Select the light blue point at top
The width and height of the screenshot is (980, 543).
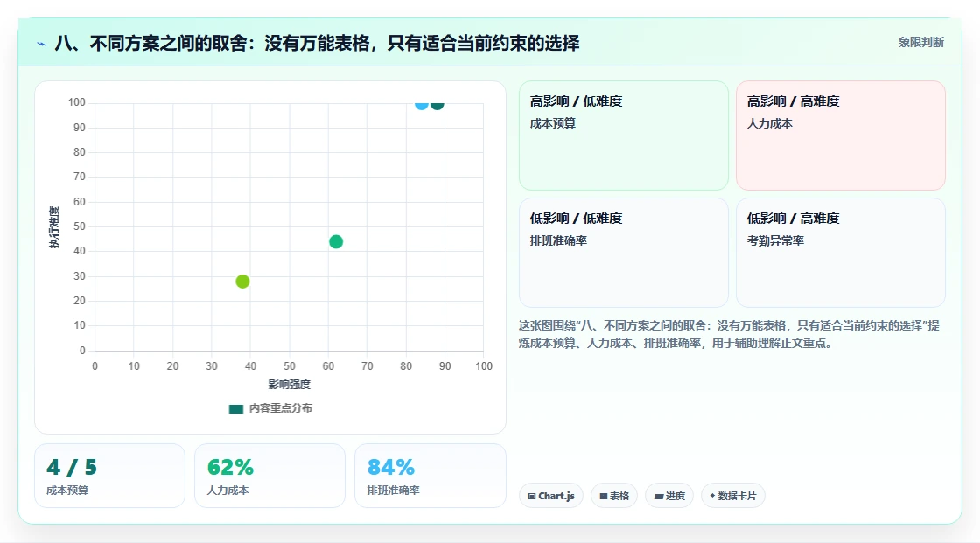click(422, 104)
